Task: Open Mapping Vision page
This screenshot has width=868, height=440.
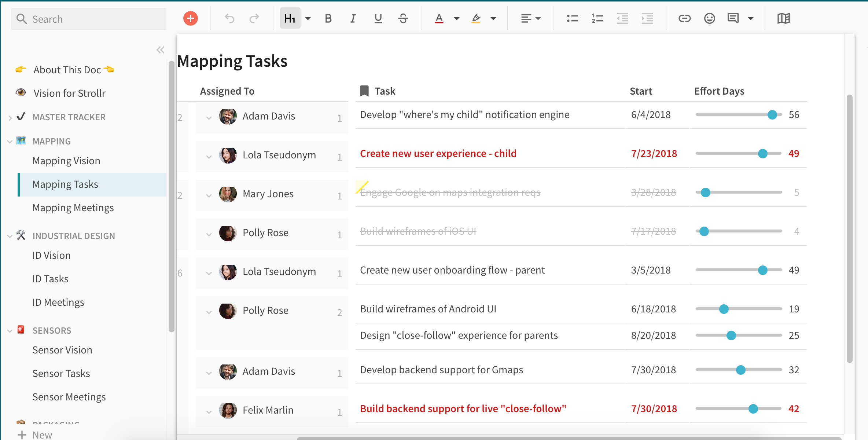Action: (x=66, y=161)
